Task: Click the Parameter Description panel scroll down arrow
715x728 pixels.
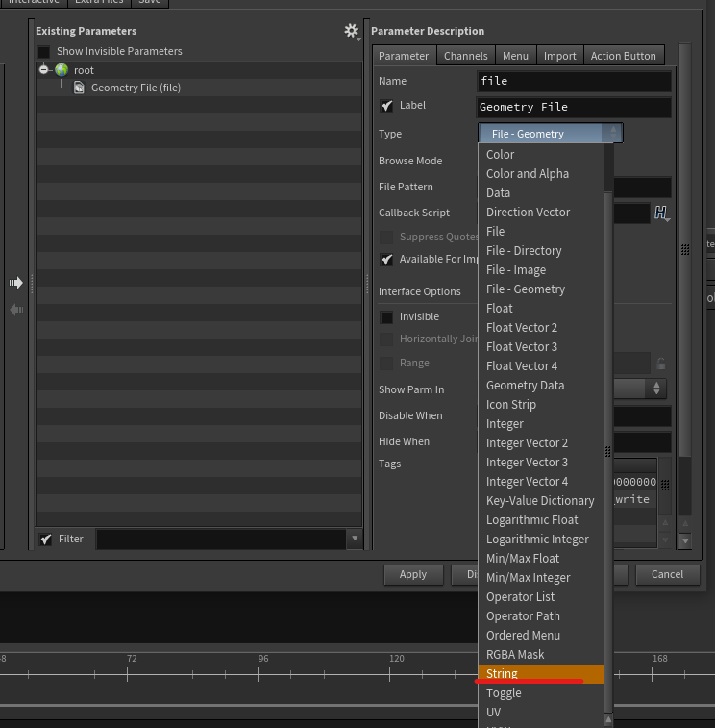Action: [685, 540]
